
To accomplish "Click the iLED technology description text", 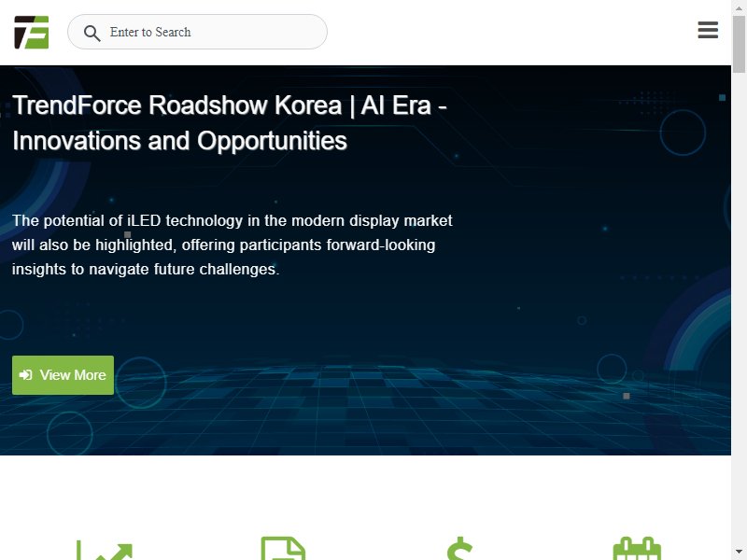I will [232, 245].
